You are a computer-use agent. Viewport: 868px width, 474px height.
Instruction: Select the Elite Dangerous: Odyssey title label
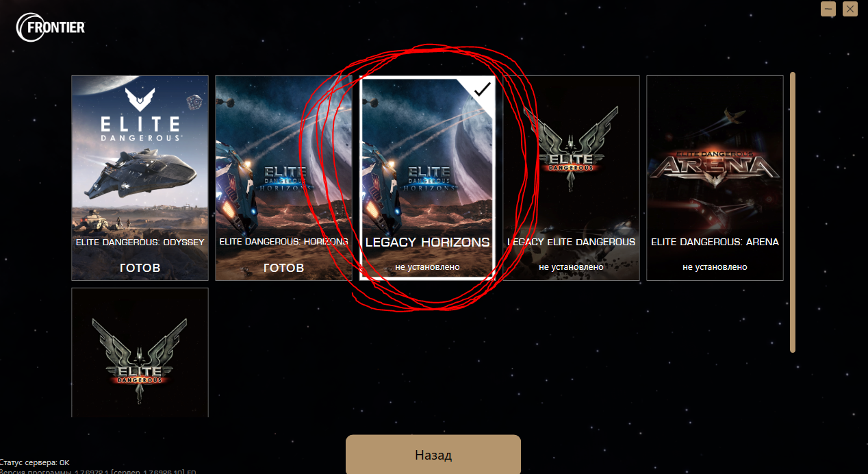140,242
